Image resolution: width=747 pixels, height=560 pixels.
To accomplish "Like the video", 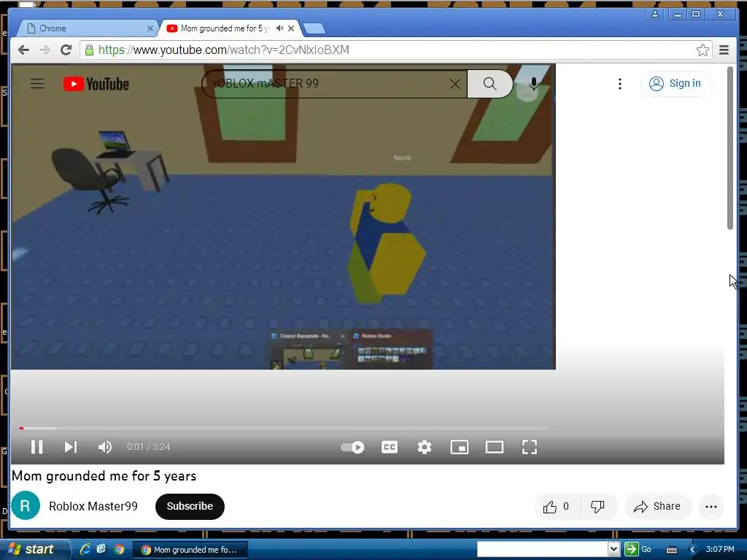I will click(557, 507).
